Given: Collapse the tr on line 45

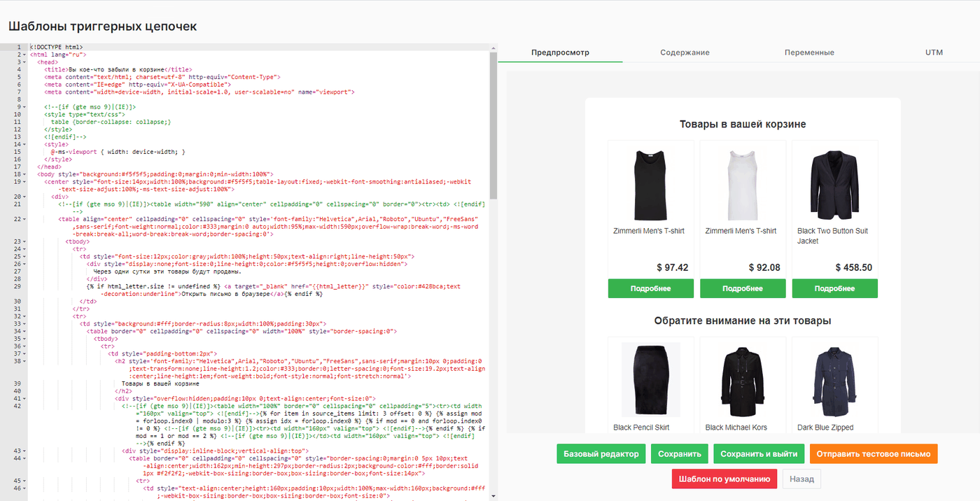Looking at the screenshot, I should [25, 481].
